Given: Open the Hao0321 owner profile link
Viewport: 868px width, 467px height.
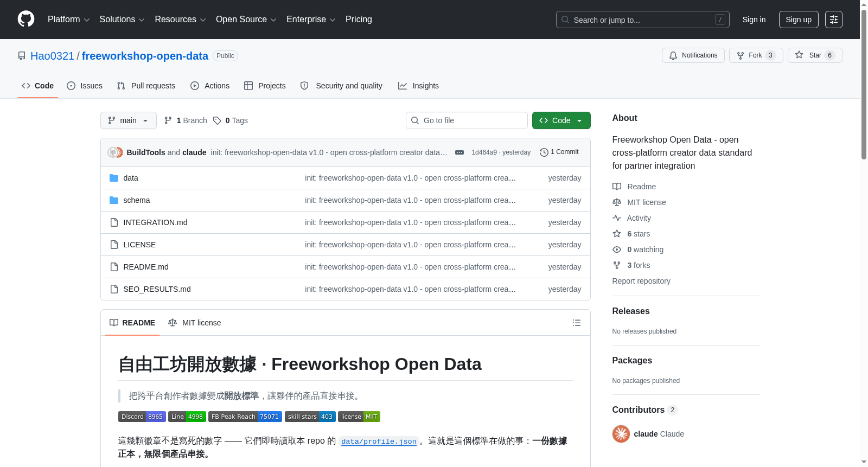Looking at the screenshot, I should [x=52, y=56].
